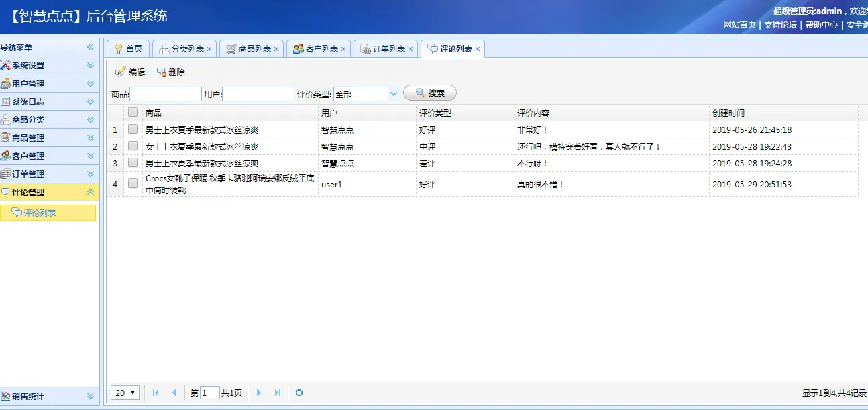The image size is (868, 410).
Task: Click the 系统设置 tools icon in sidebar
Action: [x=5, y=65]
